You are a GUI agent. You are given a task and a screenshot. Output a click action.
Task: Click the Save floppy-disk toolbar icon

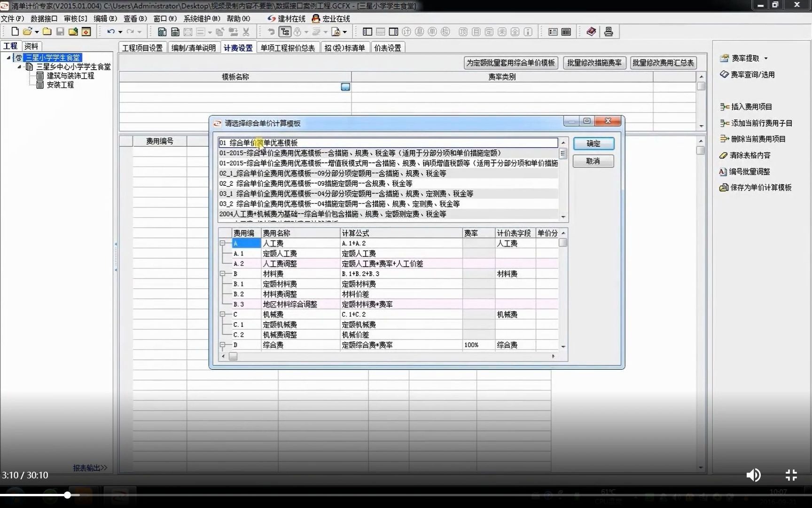coord(60,32)
